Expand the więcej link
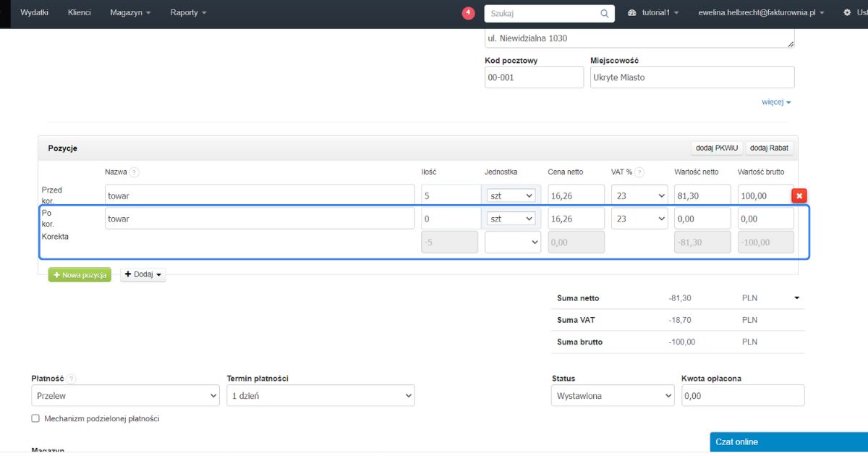Screen dimensions: 868x456 (x=776, y=102)
